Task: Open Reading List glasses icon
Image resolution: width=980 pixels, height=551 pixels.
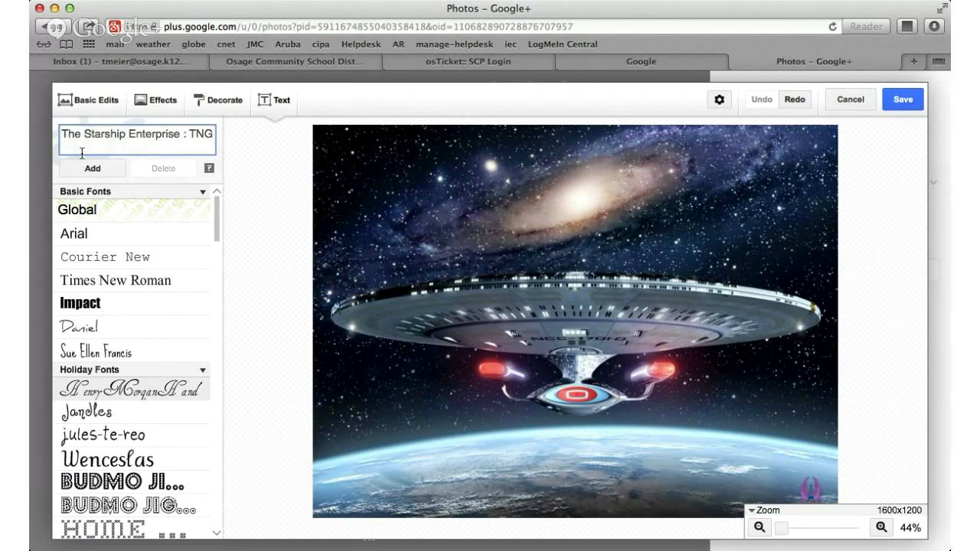Action: [44, 44]
